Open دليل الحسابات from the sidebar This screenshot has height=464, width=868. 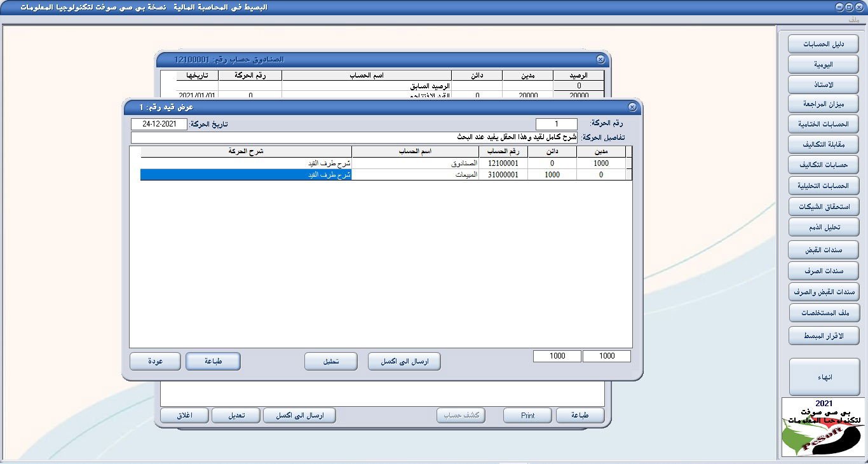pyautogui.click(x=823, y=43)
